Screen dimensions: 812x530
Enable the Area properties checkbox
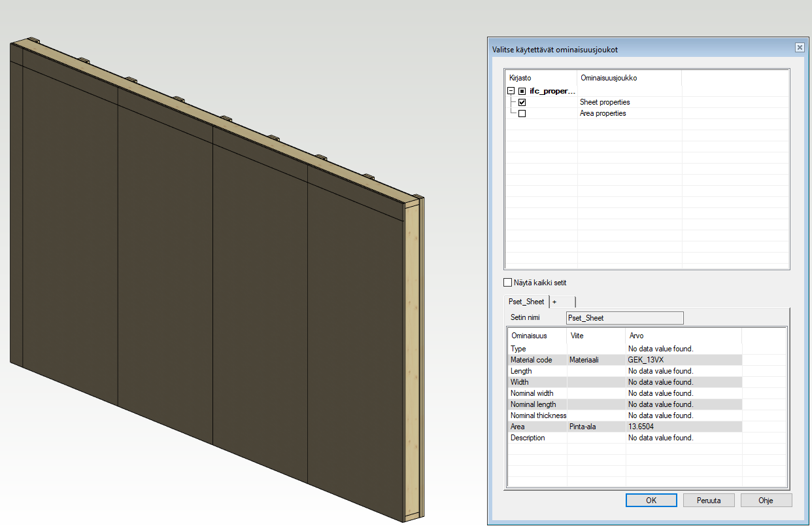coord(522,114)
